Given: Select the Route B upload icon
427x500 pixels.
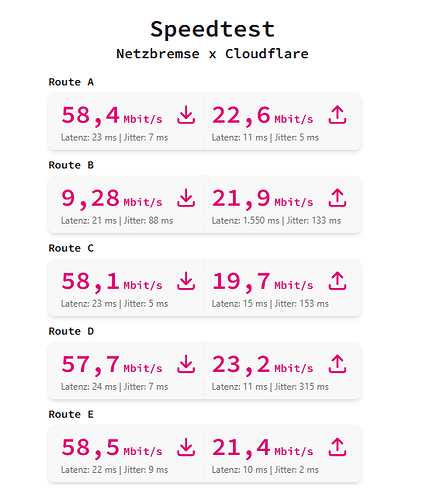Looking at the screenshot, I should point(337,198).
